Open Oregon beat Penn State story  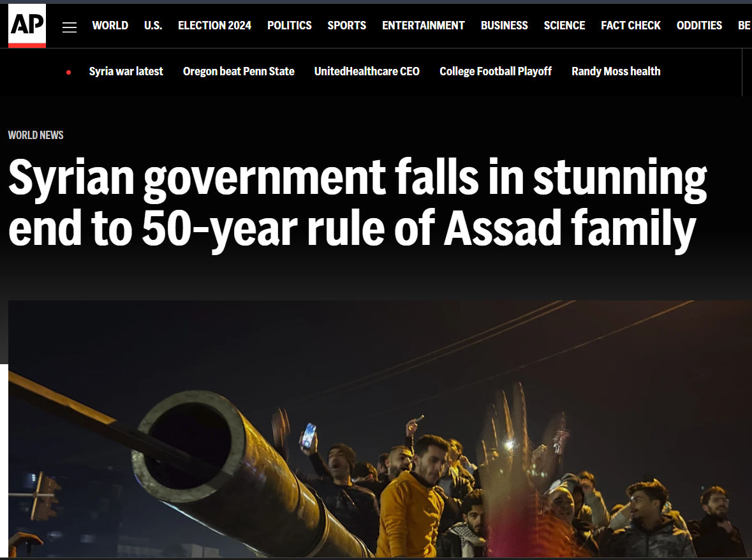pyautogui.click(x=239, y=71)
